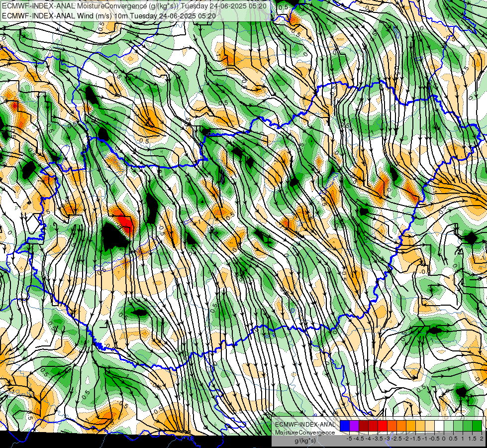Click the legend label MoistureConvergence
Viewport: 487px width, 448px height.
[305, 433]
